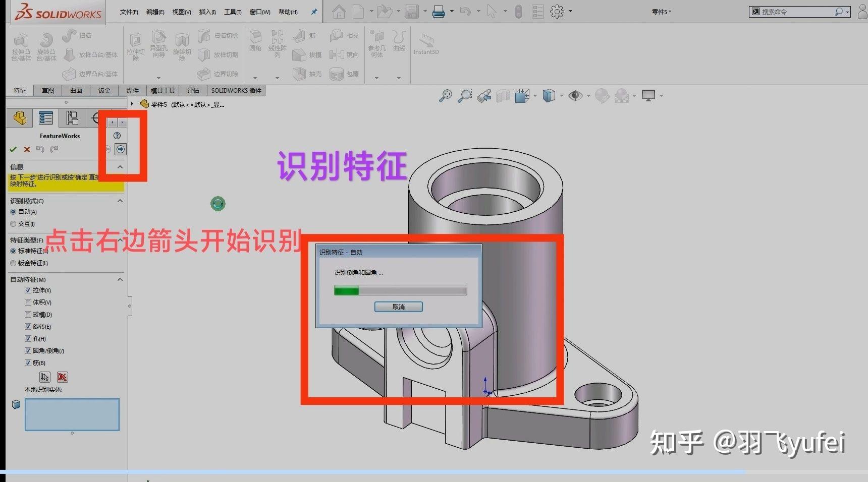The width and height of the screenshot is (868, 482).
Task: Collapse the 信息 information section
Action: click(120, 167)
